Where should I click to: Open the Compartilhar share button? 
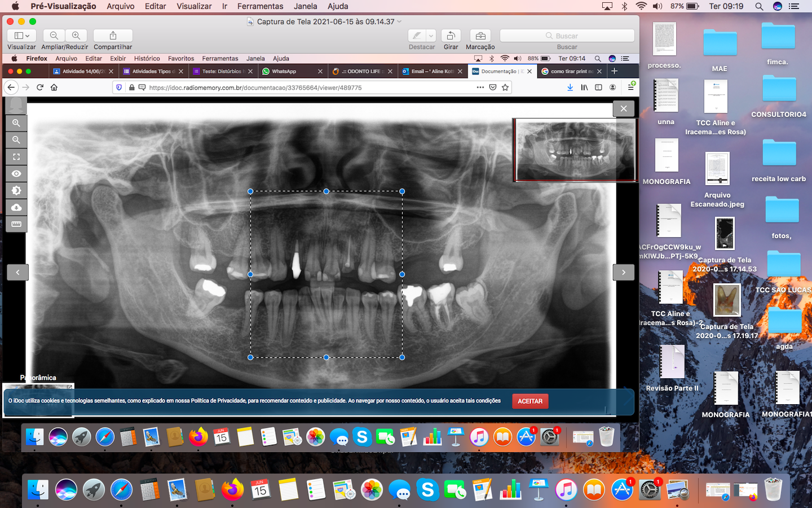113,36
